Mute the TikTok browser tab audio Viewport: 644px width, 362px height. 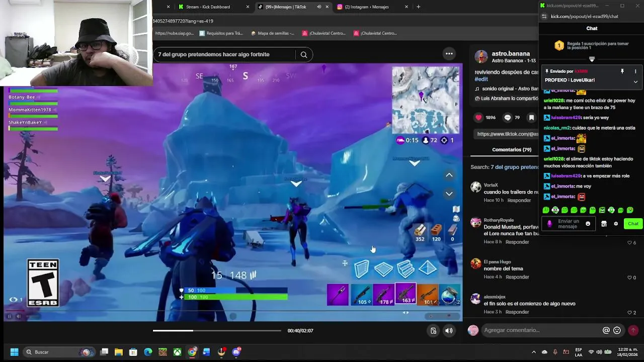[319, 7]
